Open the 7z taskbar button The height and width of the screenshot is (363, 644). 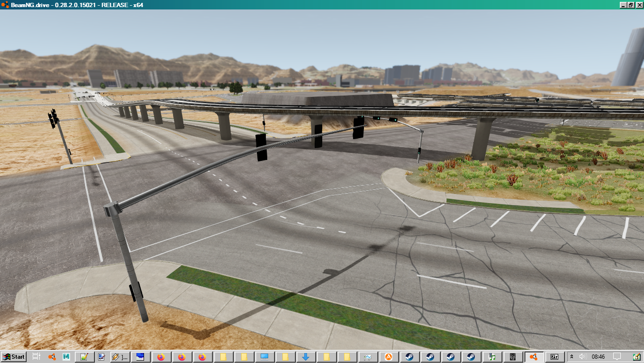[554, 357]
